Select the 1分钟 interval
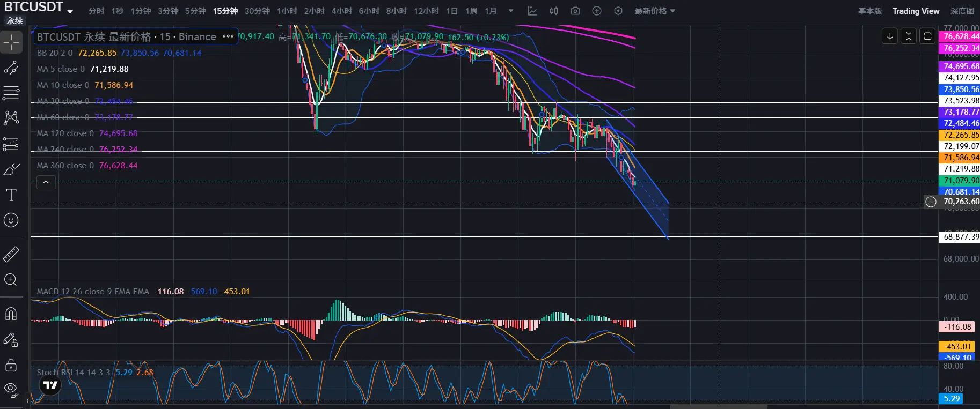 coord(141,11)
